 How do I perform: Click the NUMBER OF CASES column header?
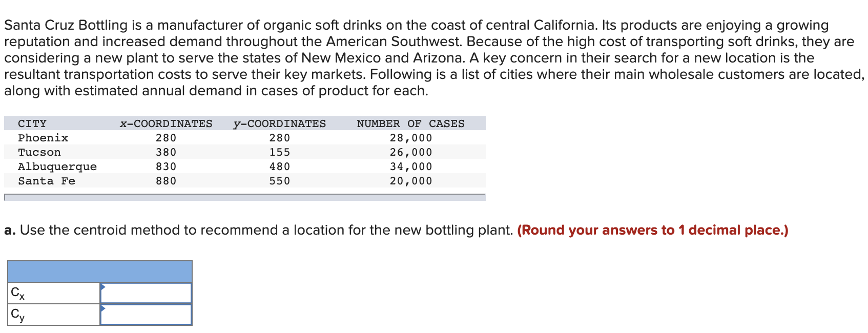[411, 123]
